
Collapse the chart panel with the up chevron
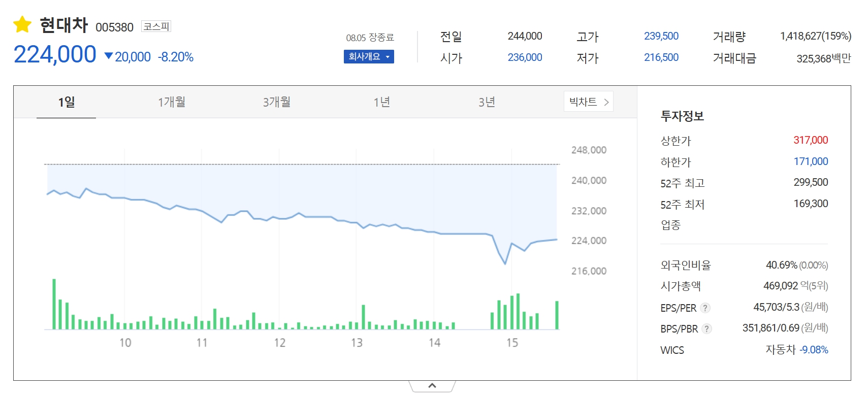(x=432, y=386)
